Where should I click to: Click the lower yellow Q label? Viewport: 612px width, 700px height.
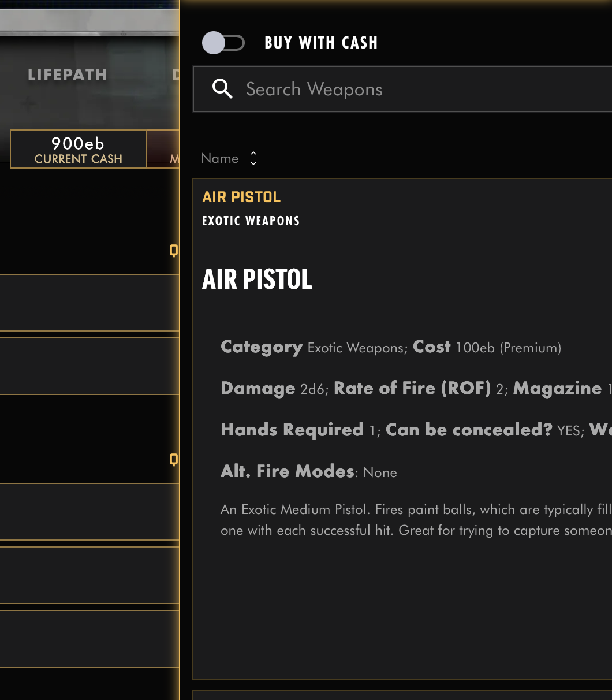point(173,459)
